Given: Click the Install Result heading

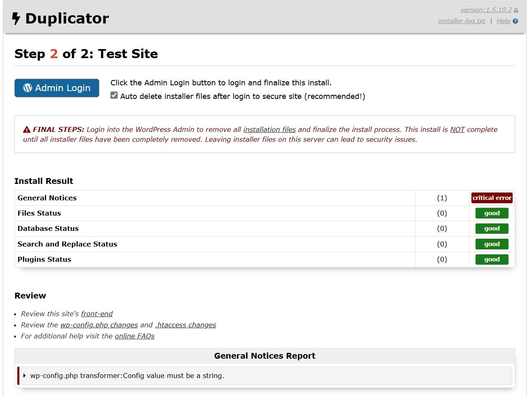Looking at the screenshot, I should (x=44, y=181).
